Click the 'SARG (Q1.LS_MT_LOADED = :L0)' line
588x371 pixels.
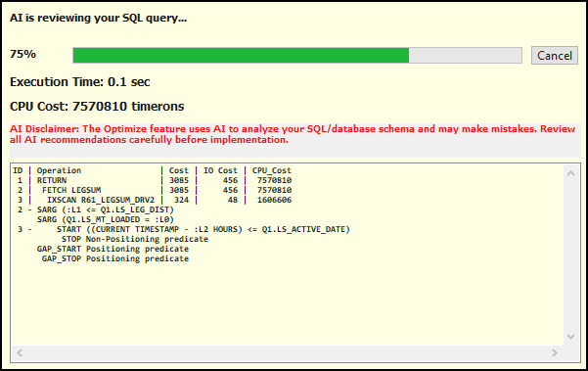[x=106, y=219]
